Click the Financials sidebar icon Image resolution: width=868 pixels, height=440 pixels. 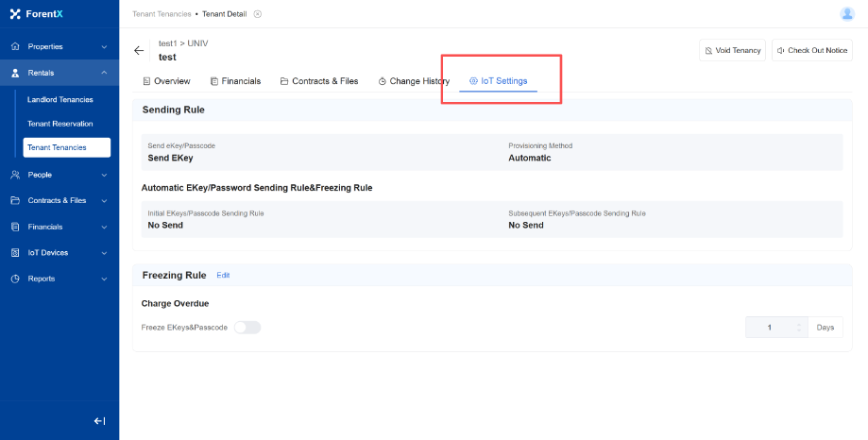click(16, 227)
